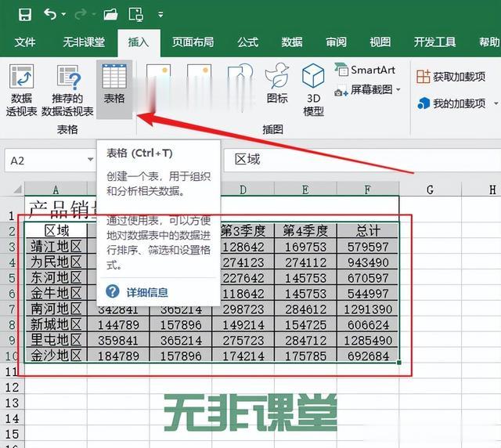Click total cell 1291390

[x=368, y=309]
